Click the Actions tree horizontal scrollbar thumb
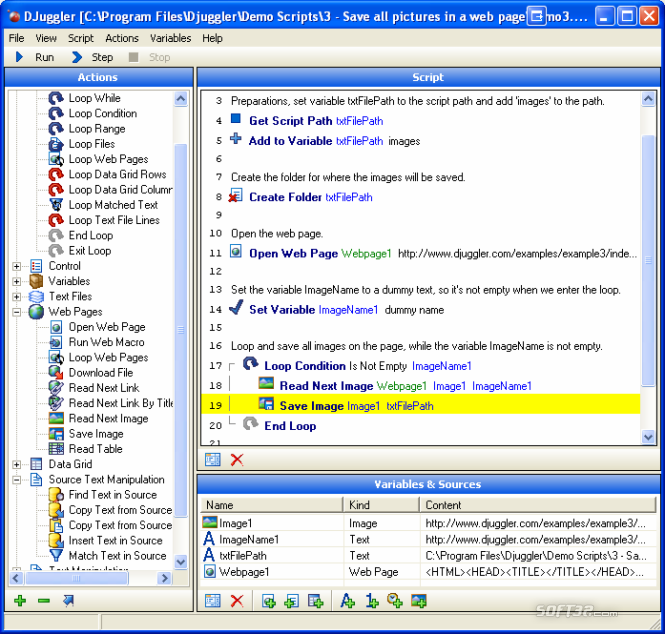This screenshot has width=665, height=634. point(76,578)
